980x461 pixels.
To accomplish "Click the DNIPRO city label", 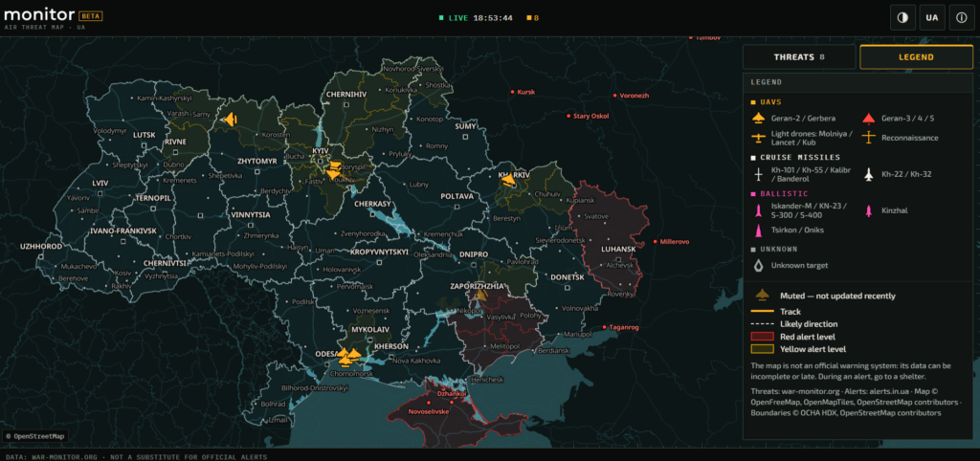I will pyautogui.click(x=473, y=254).
